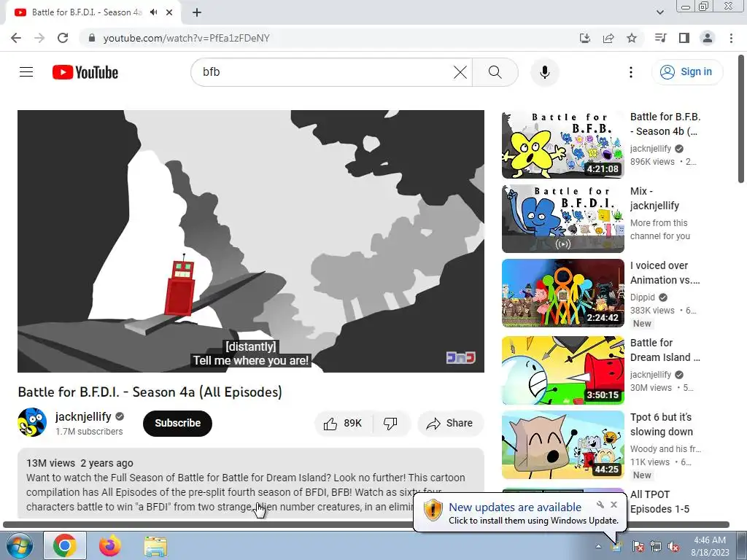Subscribe to jacknjellify
The height and width of the screenshot is (560, 747).
177,424
